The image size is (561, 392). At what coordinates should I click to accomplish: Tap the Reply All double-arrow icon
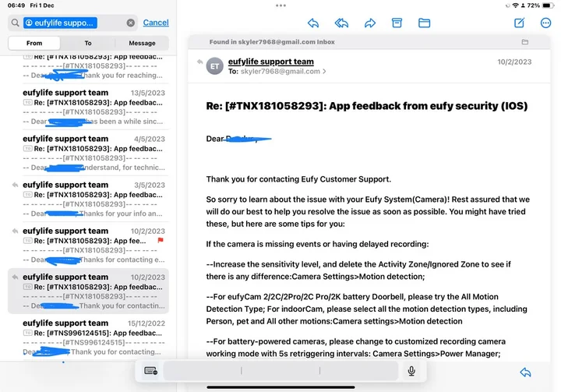click(341, 23)
